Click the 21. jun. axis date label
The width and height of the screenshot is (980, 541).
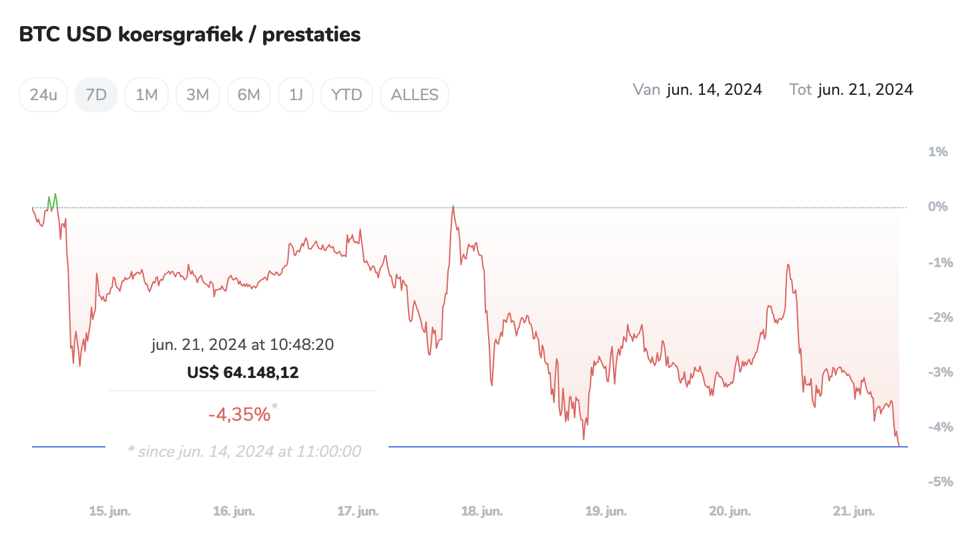854,512
